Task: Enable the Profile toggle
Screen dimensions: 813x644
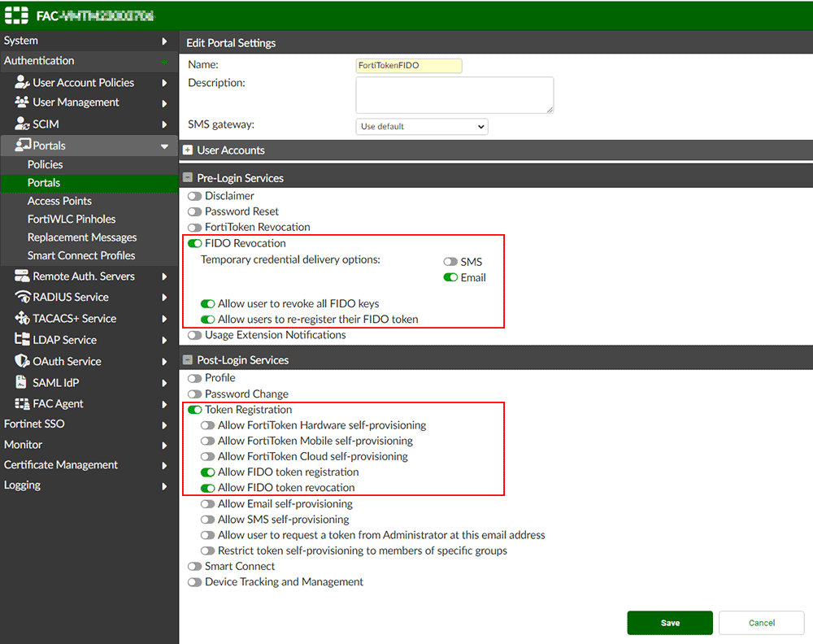Action: pyautogui.click(x=194, y=378)
